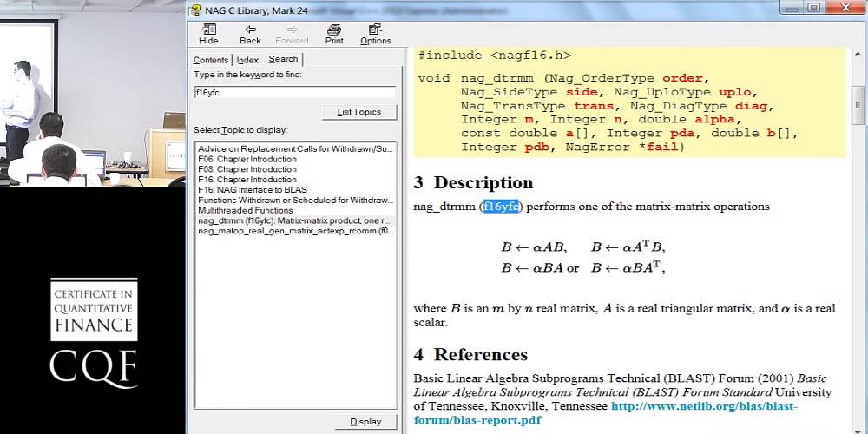Screen dimensions: 868x434
Task: Maximize the NAG C Library window
Action: click(814, 8)
